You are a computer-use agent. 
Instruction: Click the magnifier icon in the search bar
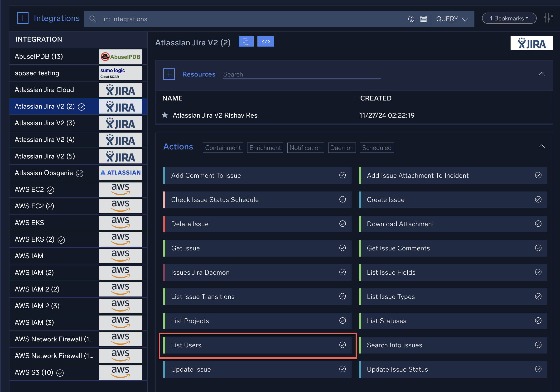coord(93,19)
